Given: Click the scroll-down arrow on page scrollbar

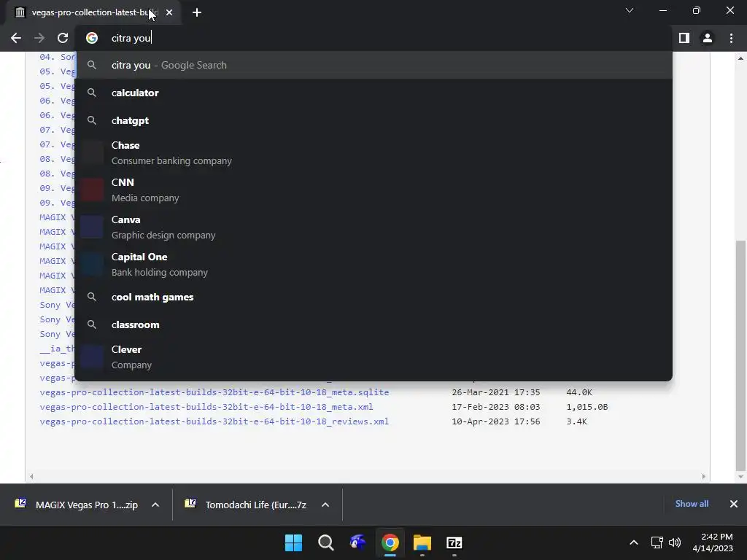Looking at the screenshot, I should coord(740,477).
